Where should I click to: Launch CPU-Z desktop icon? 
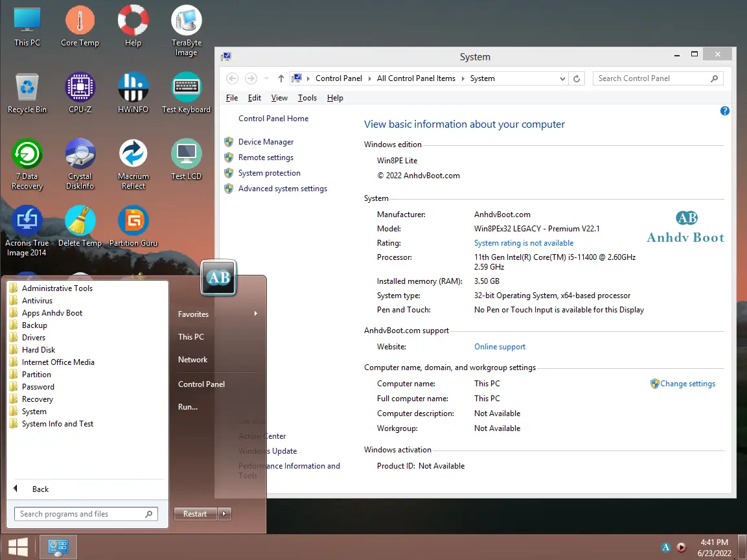click(80, 93)
